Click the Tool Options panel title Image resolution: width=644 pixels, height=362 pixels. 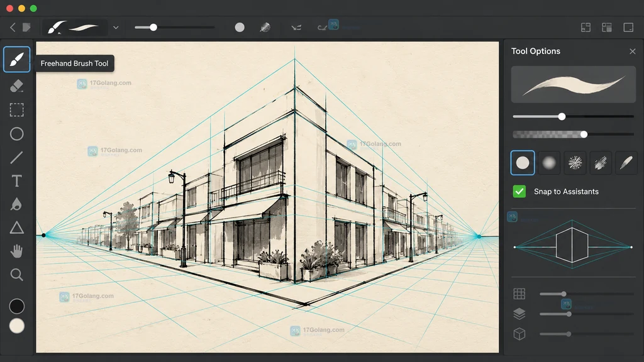536,52
